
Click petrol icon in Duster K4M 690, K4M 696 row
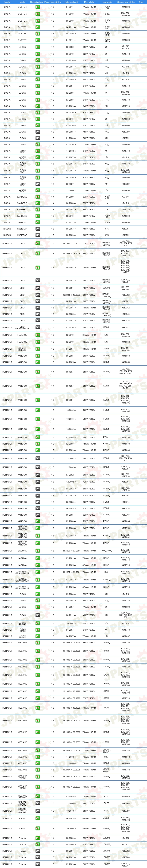pyautogui.click(x=38, y=14)
